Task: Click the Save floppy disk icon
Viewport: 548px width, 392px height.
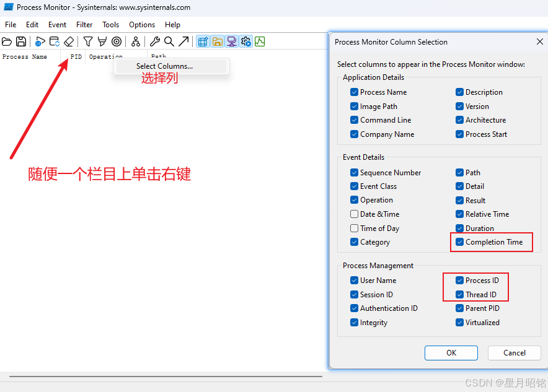Action: point(21,41)
